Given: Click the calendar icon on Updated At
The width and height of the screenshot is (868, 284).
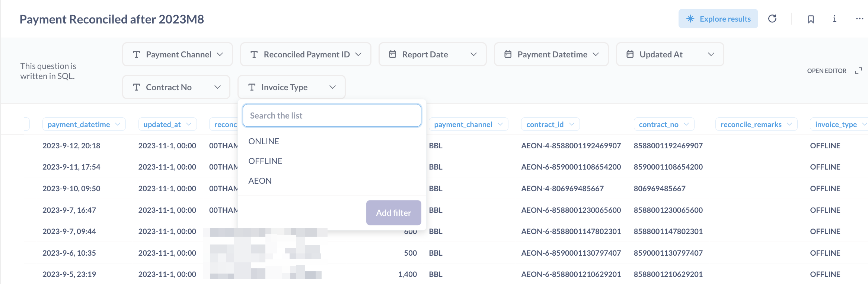Looking at the screenshot, I should click(x=630, y=54).
